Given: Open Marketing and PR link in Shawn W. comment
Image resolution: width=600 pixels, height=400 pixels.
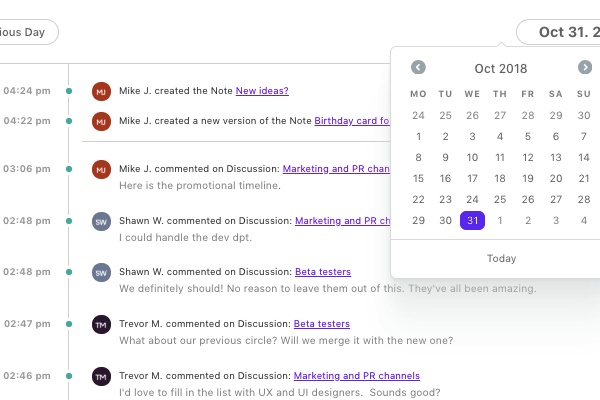Looking at the screenshot, I should (342, 221).
